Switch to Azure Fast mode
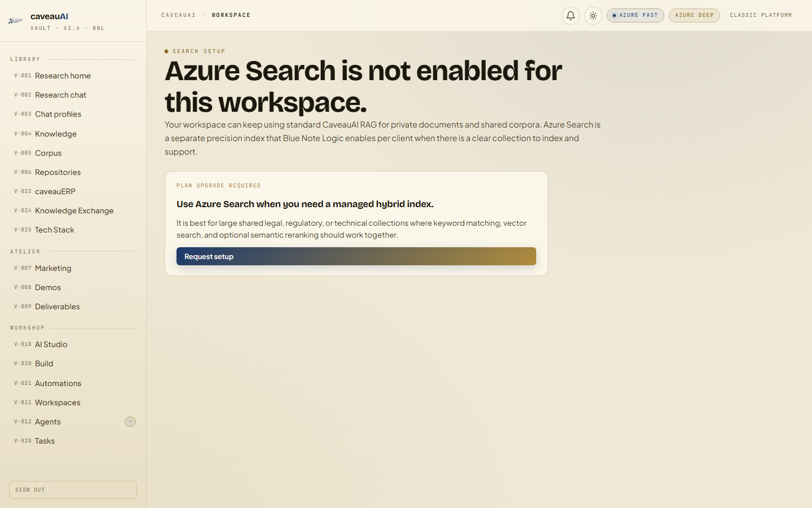This screenshot has height=508, width=812. click(636, 15)
